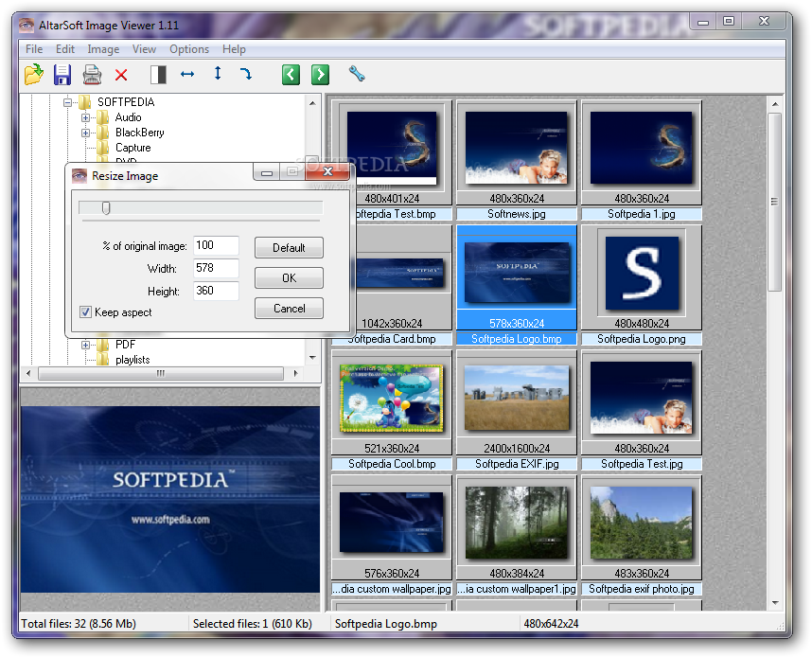Click the Softpedia preview image
812x658 pixels.
pos(170,499)
